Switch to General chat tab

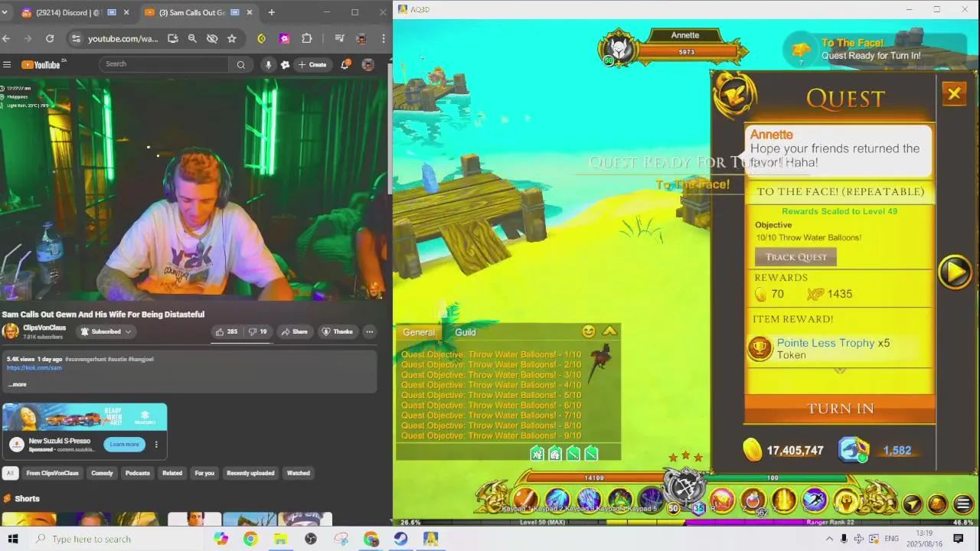pyautogui.click(x=419, y=332)
